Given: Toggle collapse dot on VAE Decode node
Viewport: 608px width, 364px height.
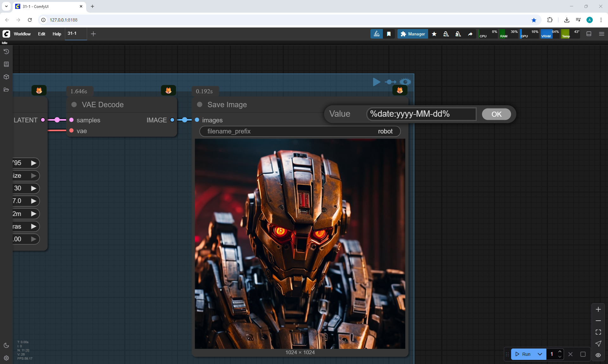Looking at the screenshot, I should pos(74,105).
